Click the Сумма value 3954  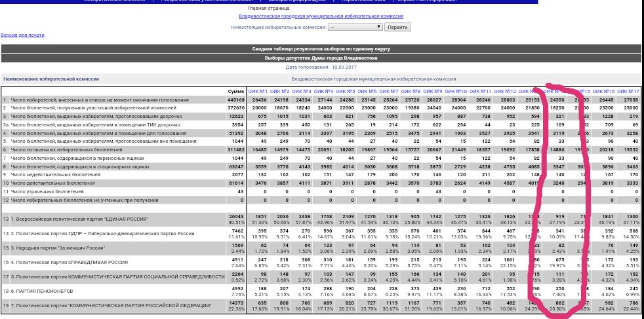tap(238, 124)
